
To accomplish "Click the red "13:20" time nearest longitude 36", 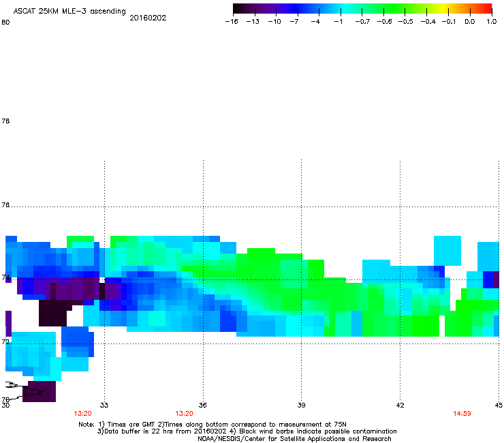I will click(x=184, y=414).
